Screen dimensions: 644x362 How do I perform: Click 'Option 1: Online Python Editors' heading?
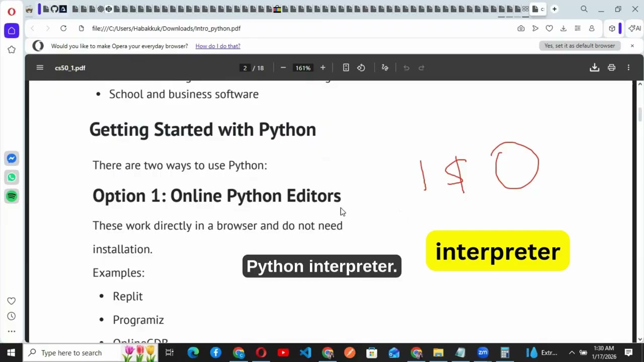(x=217, y=196)
